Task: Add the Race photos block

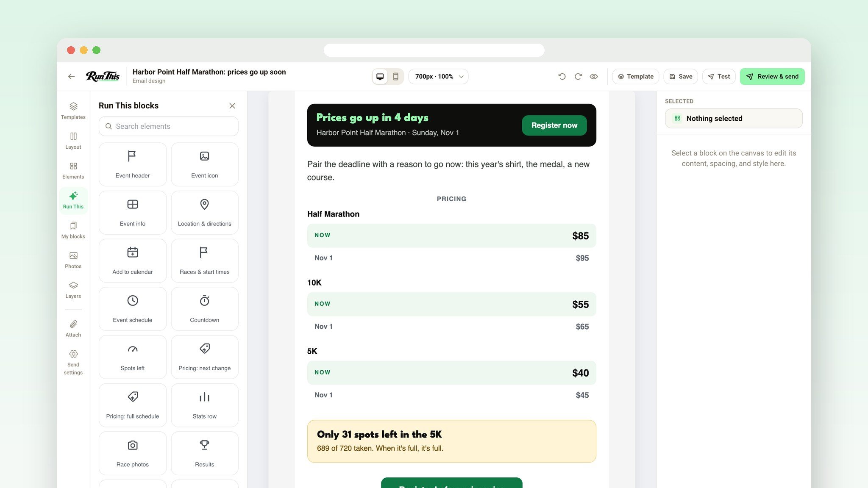Action: (133, 453)
